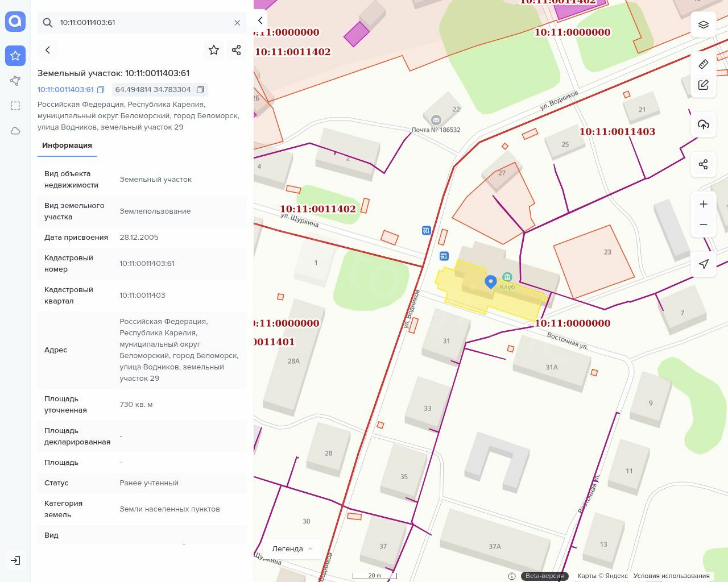Center map on my location
This screenshot has width=728, height=582.
[x=703, y=264]
